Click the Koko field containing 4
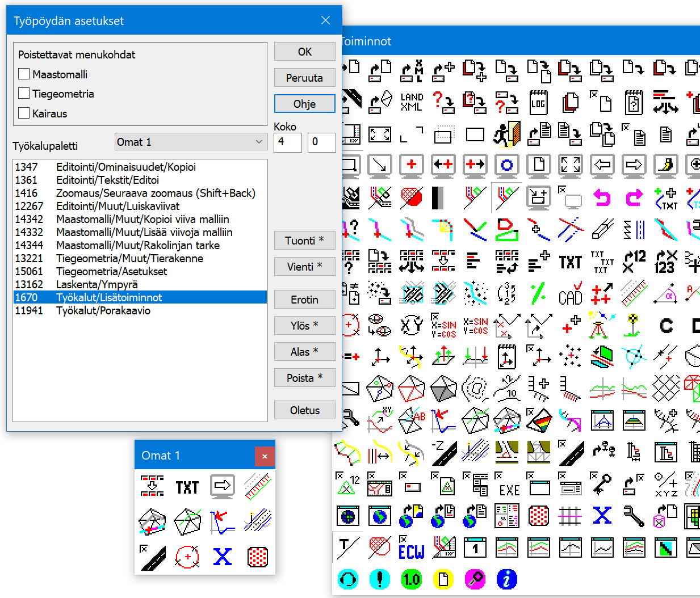The image size is (700, 598). (x=287, y=142)
